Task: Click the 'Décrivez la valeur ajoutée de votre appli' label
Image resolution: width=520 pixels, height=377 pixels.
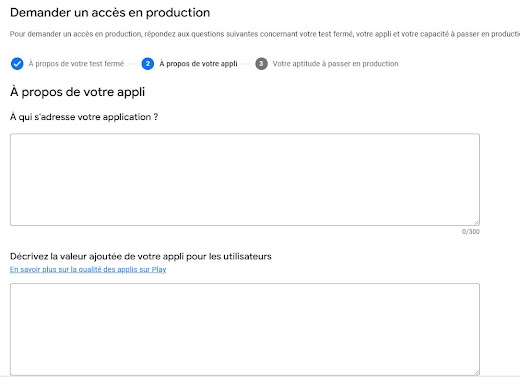Action: (x=141, y=256)
